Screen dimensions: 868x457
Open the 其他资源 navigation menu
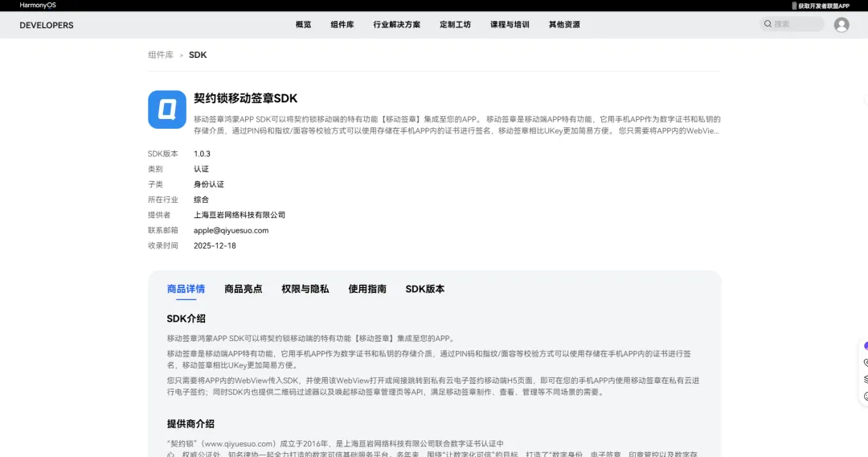point(565,24)
